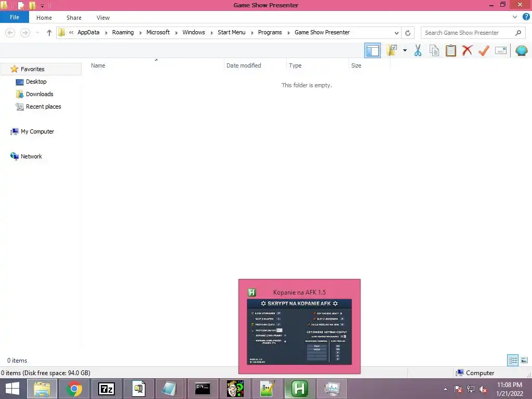
Task: Click the red X Delete icon
Action: coord(467,50)
